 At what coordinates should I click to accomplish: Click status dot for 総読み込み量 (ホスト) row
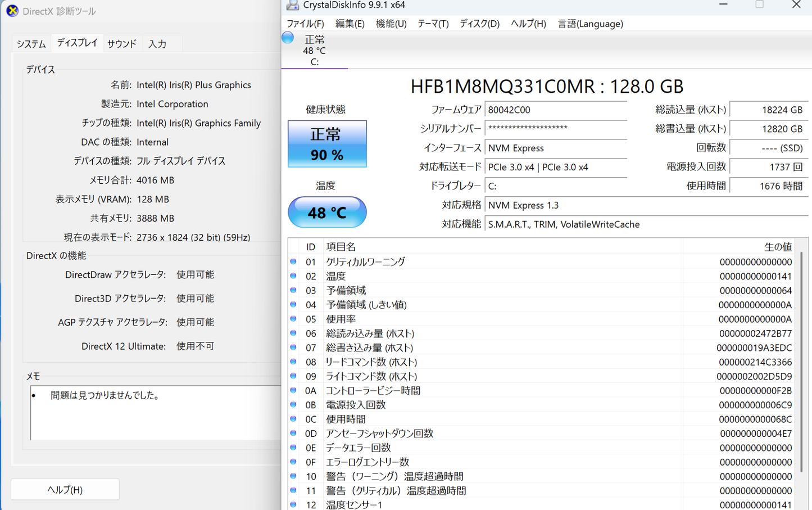tap(293, 333)
